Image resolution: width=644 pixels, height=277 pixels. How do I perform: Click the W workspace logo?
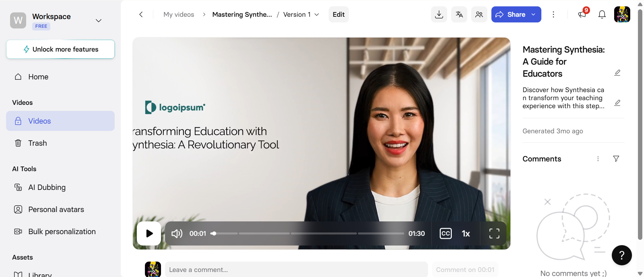[x=18, y=20]
